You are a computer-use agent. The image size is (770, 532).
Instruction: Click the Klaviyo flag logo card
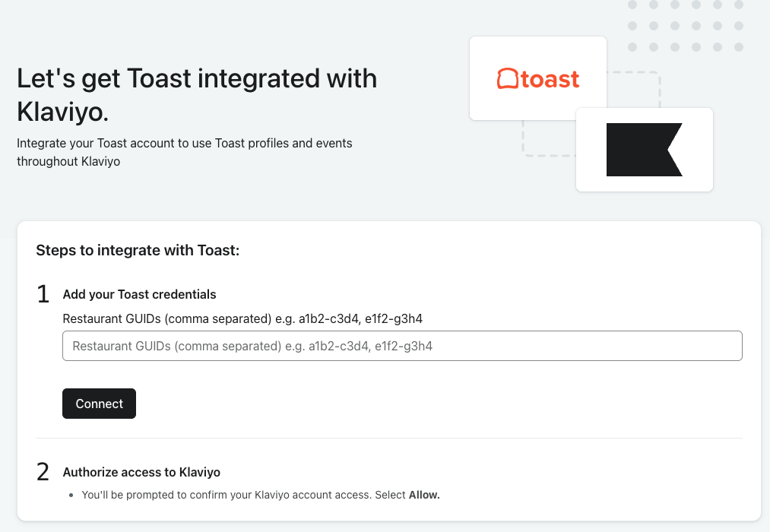(x=644, y=150)
